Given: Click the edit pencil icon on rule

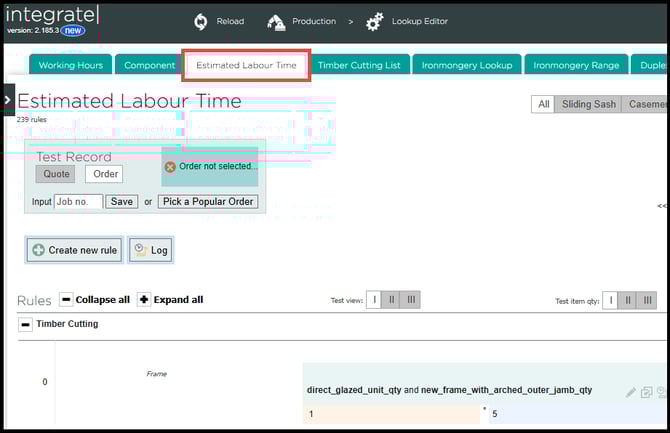Looking at the screenshot, I should tap(631, 393).
